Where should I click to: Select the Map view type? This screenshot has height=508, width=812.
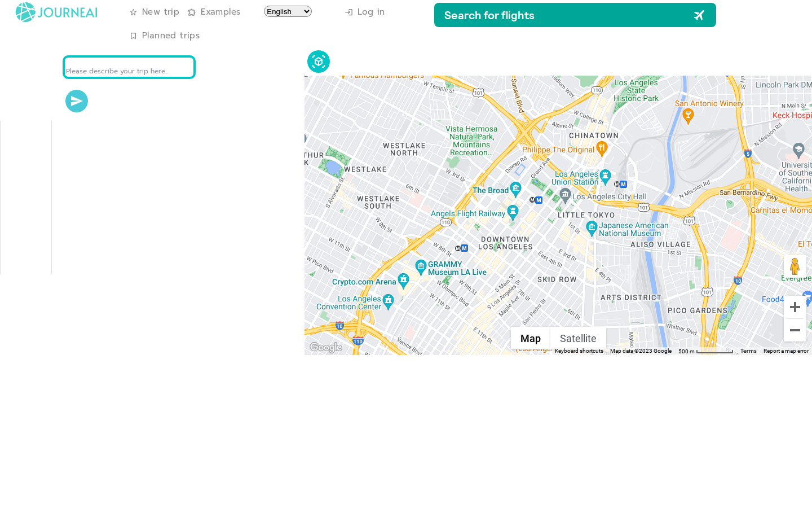[531, 339]
